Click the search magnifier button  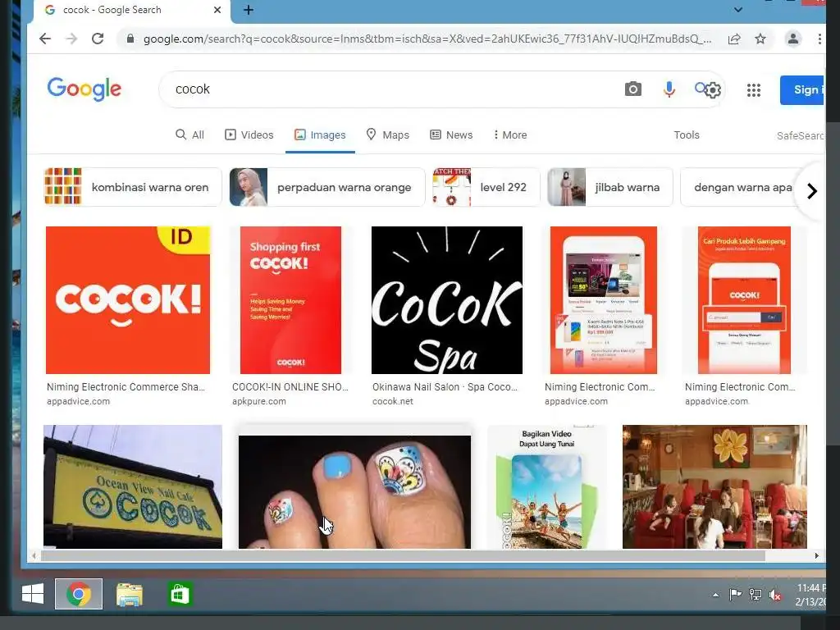pyautogui.click(x=701, y=88)
